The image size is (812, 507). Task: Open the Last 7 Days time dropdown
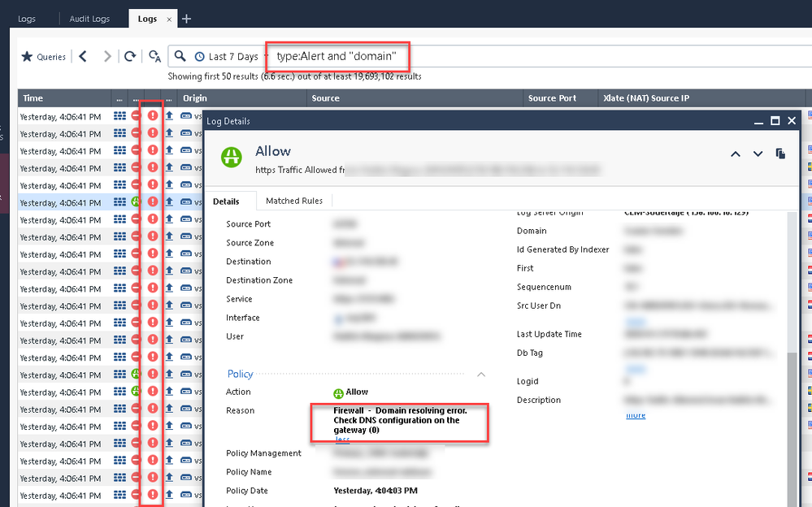(228, 57)
